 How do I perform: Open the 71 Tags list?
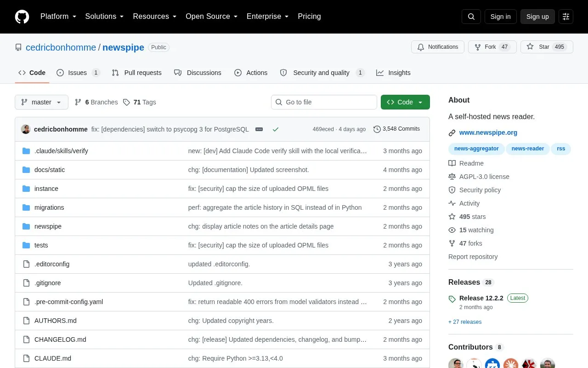point(140,102)
